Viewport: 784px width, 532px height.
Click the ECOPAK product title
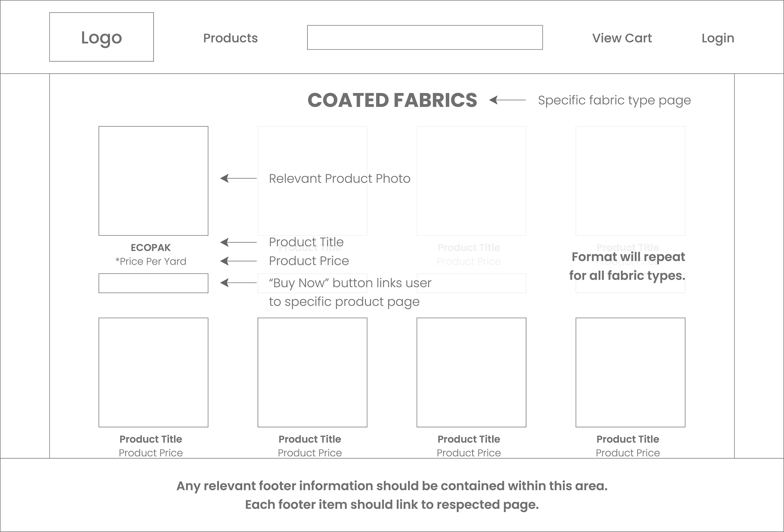tap(150, 247)
